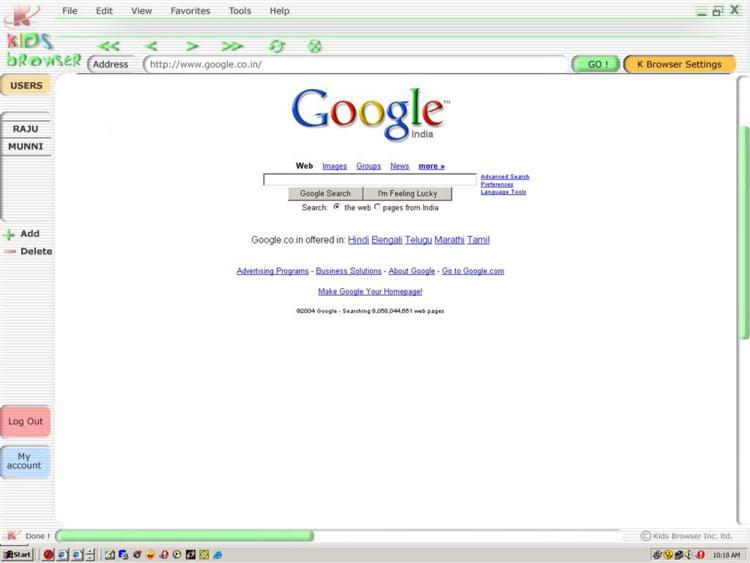This screenshot has width=750, height=563.
Task: Click the yellow round system tray icon
Action: [668, 554]
